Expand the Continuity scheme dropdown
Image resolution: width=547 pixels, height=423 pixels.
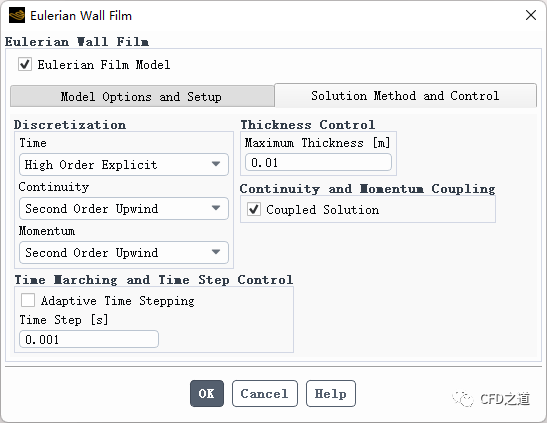coord(124,209)
